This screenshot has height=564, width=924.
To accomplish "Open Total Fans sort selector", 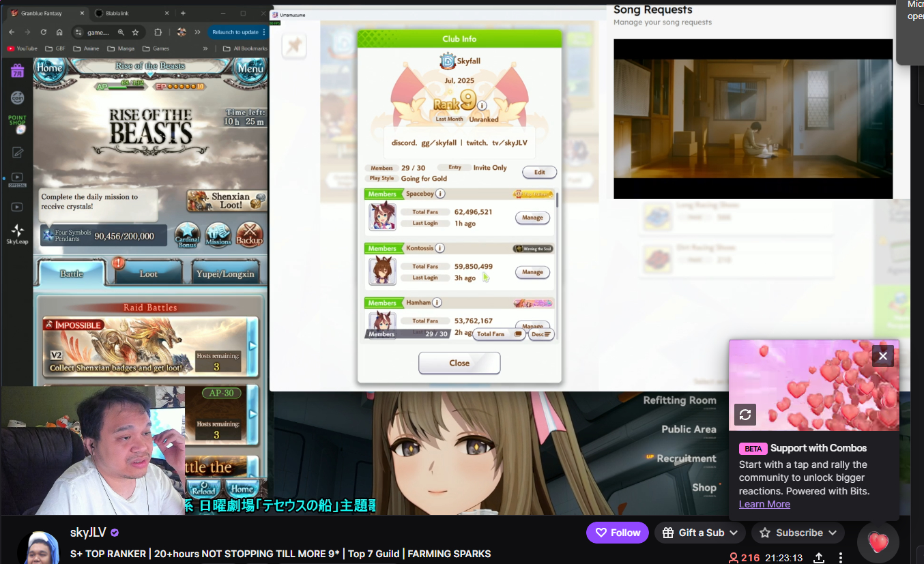I will (x=499, y=334).
